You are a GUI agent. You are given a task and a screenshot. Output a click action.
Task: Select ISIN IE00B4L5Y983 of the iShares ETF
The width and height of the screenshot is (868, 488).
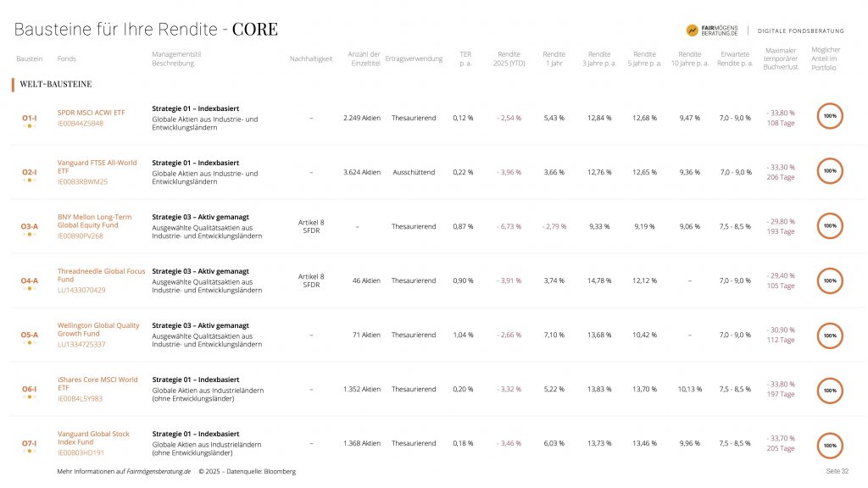[81, 398]
